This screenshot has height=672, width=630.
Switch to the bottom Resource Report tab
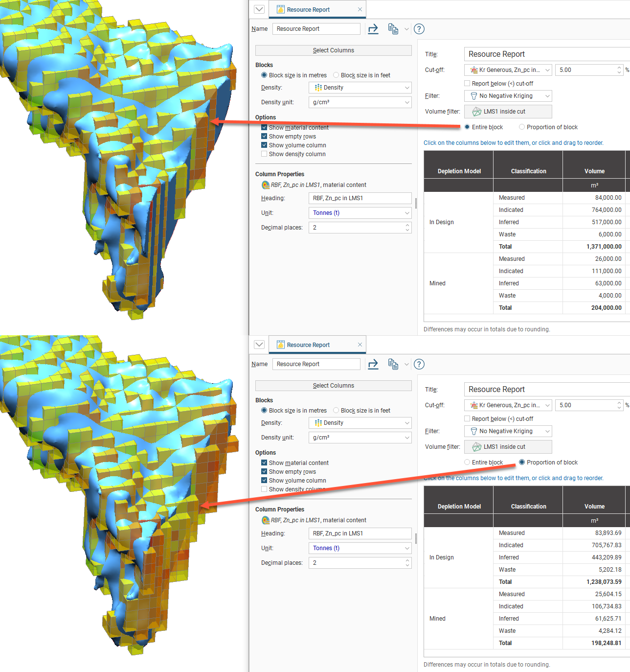pyautogui.click(x=308, y=345)
